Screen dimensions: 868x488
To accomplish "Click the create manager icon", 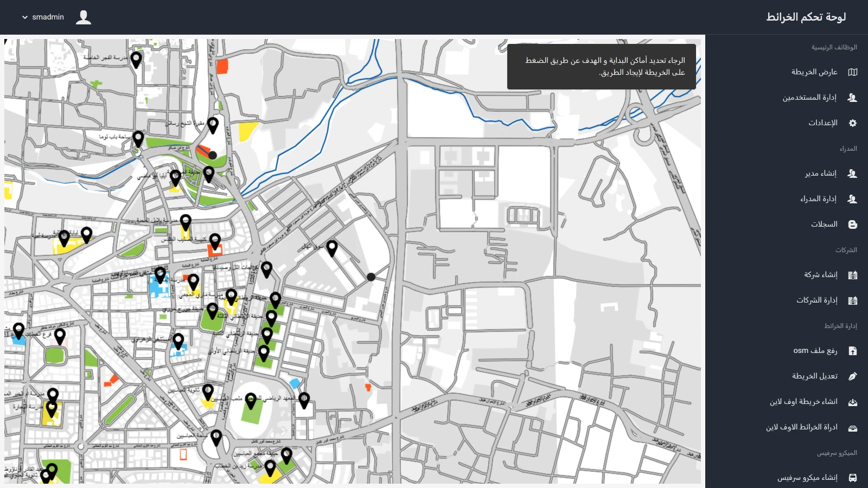I will point(853,174).
